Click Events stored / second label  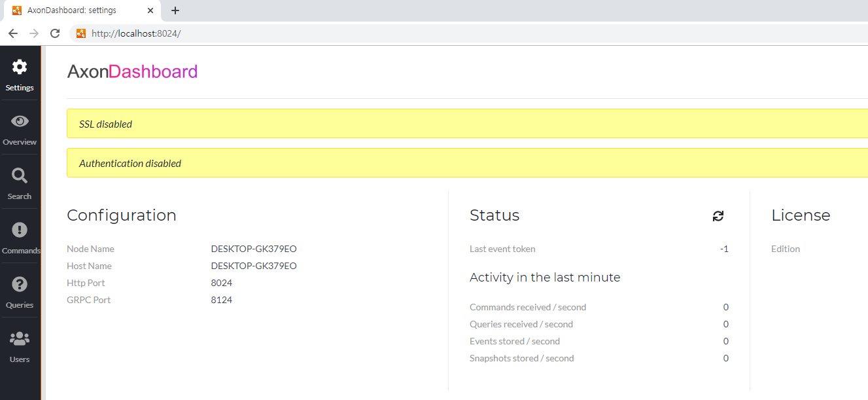coord(515,341)
